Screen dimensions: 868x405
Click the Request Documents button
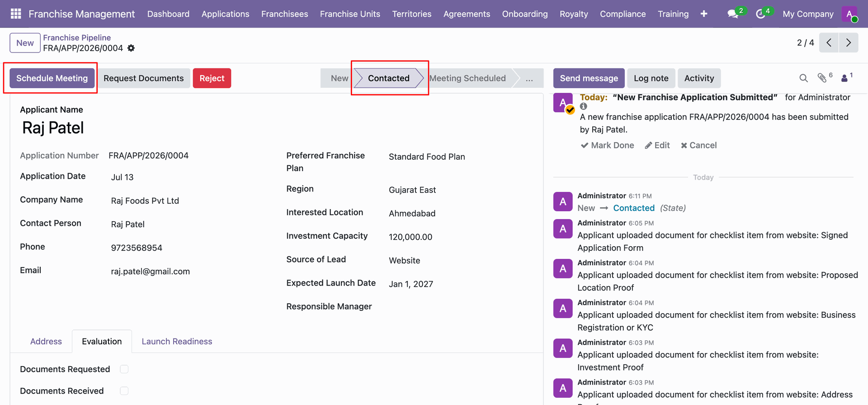tap(143, 78)
